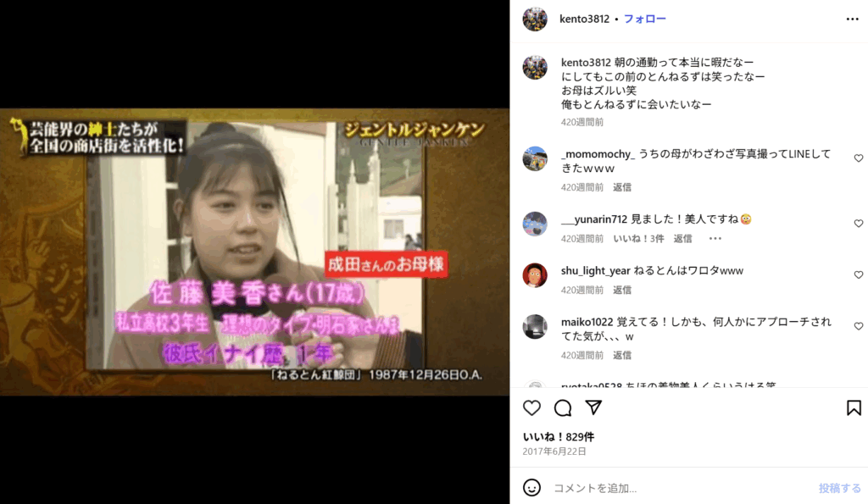View the いいね！829件 likes list

(558, 436)
